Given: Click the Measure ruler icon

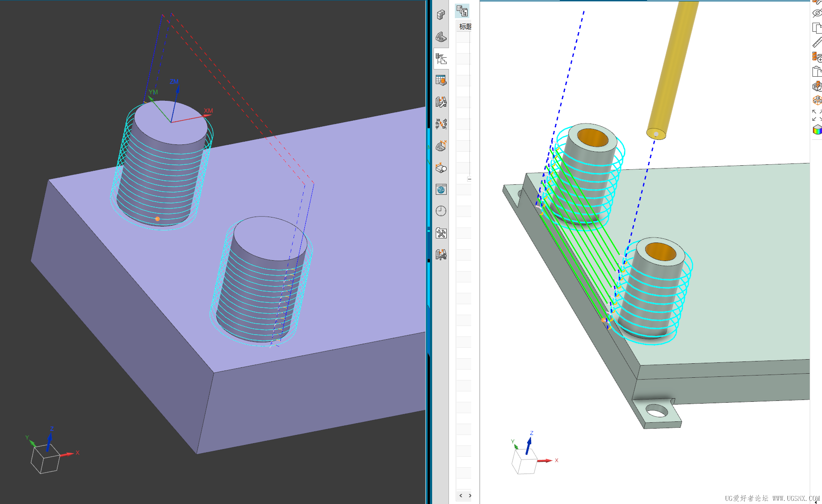Looking at the screenshot, I should coord(817,42).
